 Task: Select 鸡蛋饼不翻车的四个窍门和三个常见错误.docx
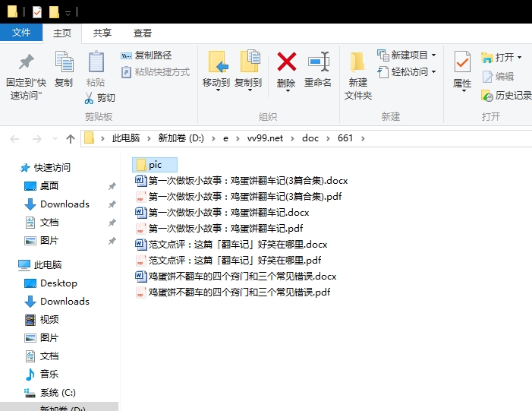(236, 277)
